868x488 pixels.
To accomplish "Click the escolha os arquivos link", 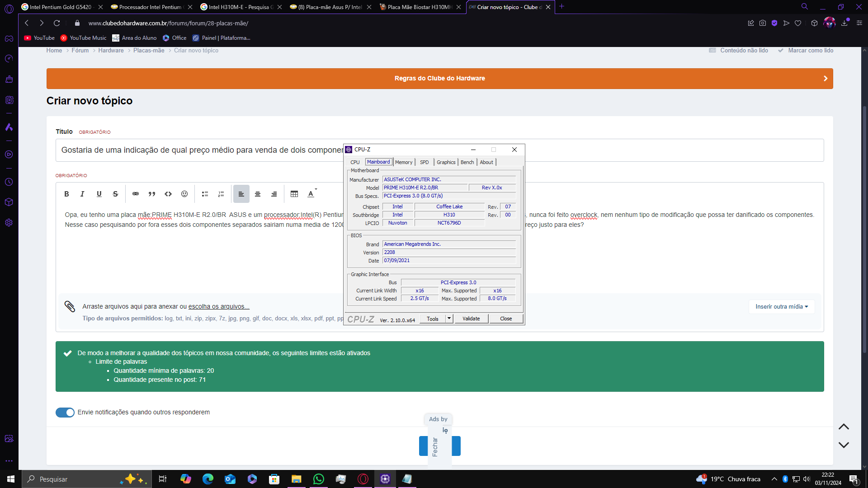I will tap(219, 307).
